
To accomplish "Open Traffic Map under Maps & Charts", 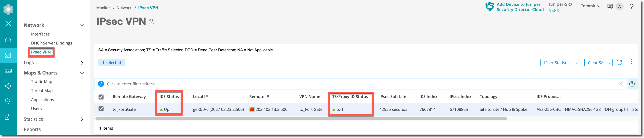I will pos(41,82).
